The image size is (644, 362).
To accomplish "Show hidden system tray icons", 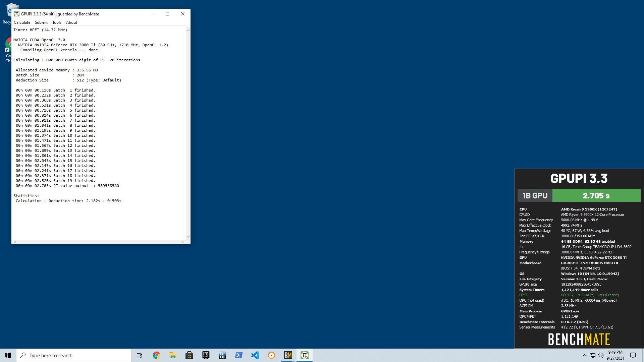I will 584,355.
